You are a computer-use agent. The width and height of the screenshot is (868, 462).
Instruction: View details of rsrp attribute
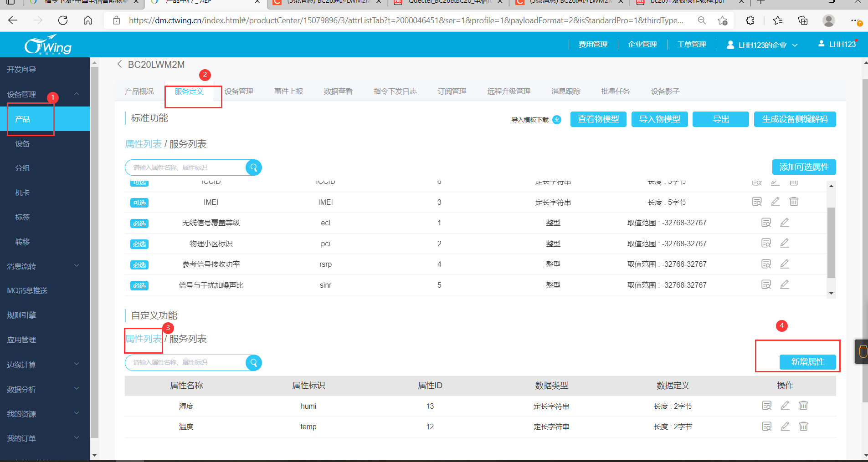point(766,264)
